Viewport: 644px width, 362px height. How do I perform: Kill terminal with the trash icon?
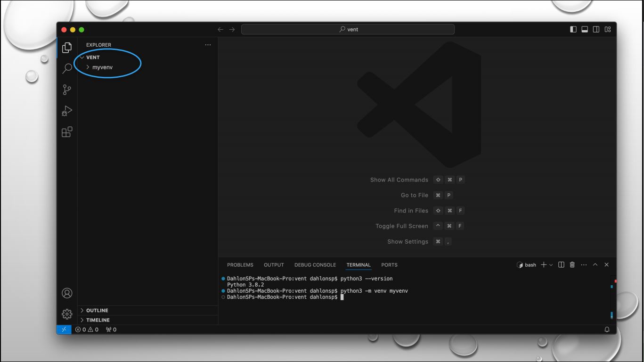coord(572,265)
